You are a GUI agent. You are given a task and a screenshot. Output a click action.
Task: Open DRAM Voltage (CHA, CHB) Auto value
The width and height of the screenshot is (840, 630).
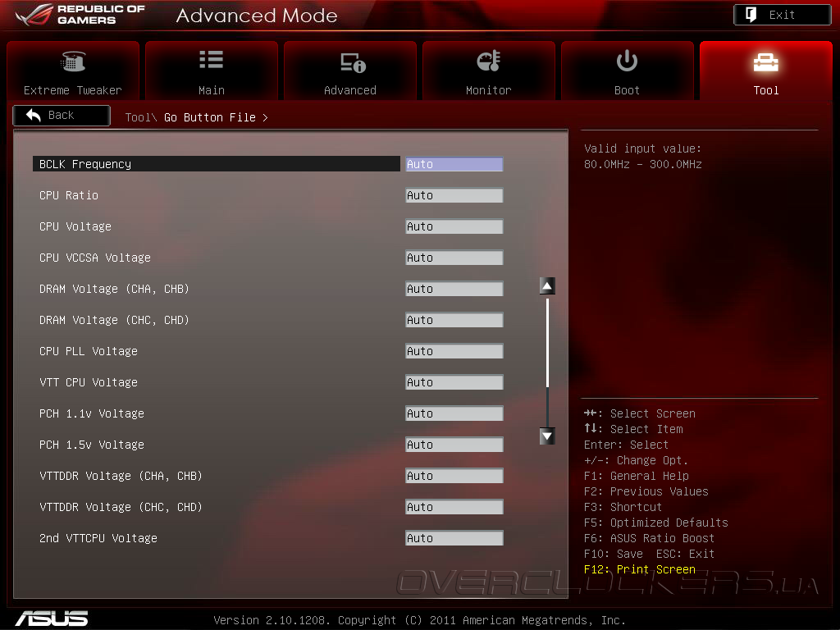[x=454, y=289]
